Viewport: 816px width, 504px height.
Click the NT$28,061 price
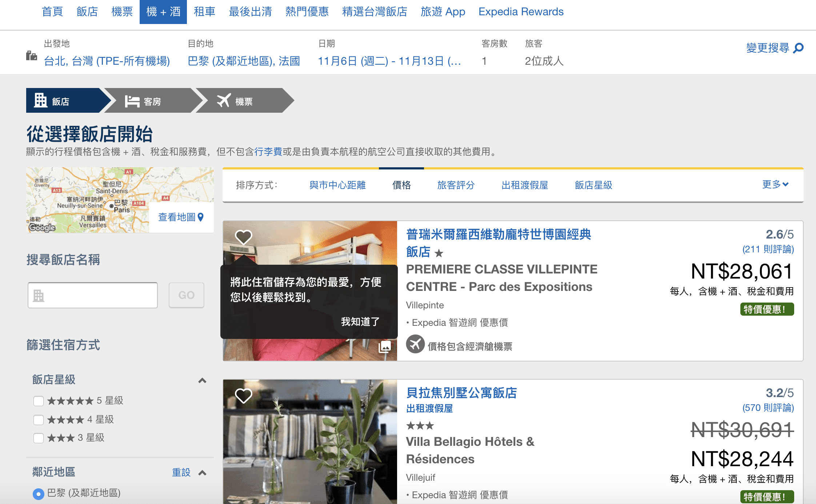click(x=742, y=272)
